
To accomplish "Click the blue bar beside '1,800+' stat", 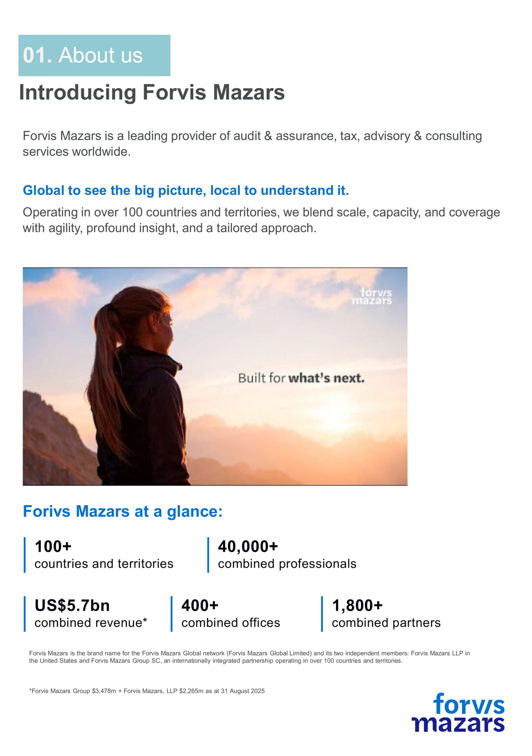I will click(322, 614).
